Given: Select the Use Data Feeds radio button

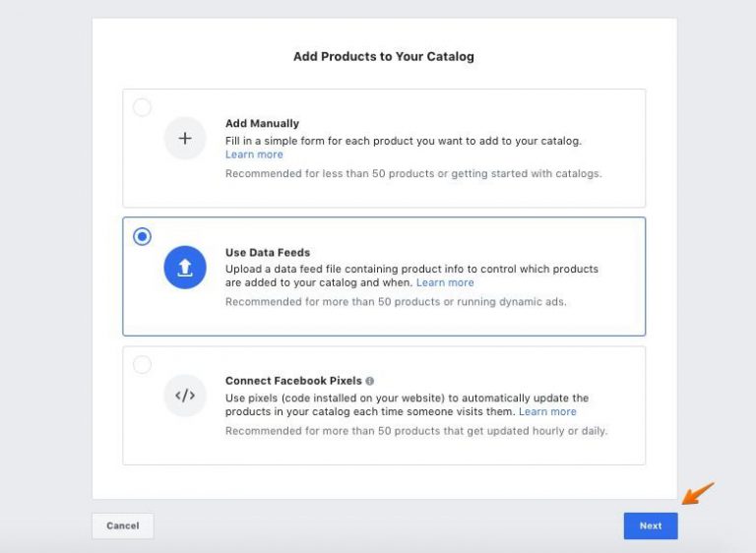Looking at the screenshot, I should click(142, 236).
